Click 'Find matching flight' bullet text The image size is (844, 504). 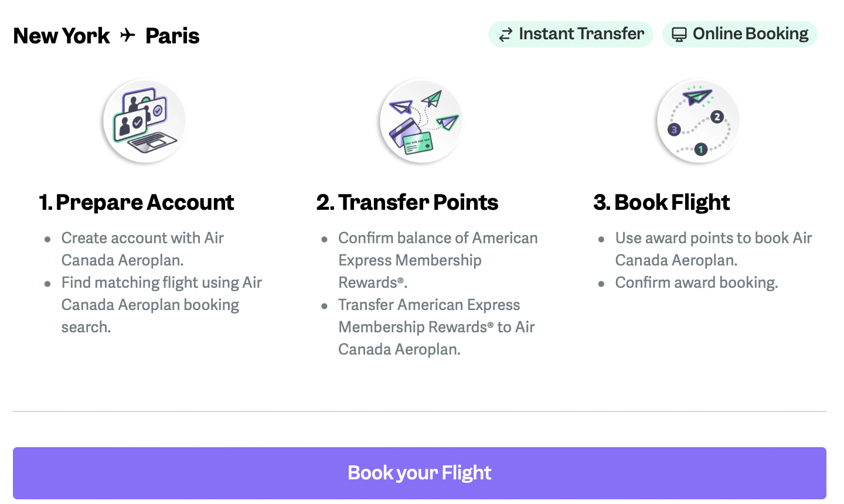pos(162,305)
